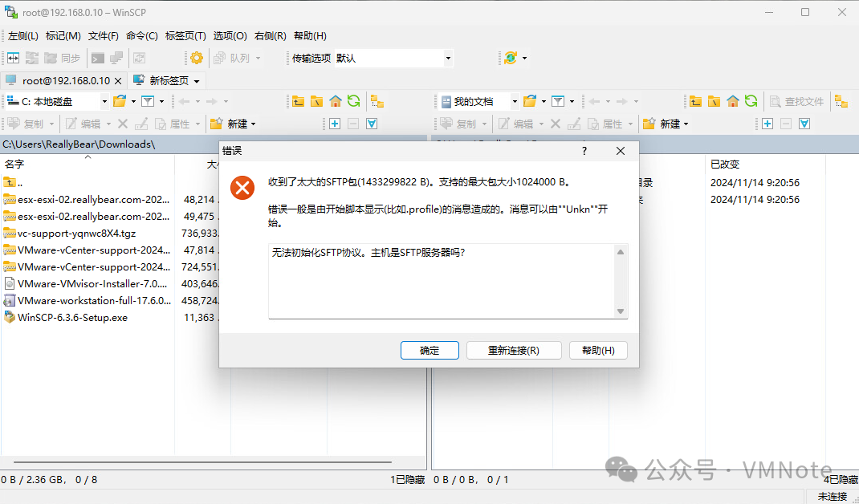
Task: Expand the 我的文档 directory dropdown
Action: pyautogui.click(x=515, y=101)
